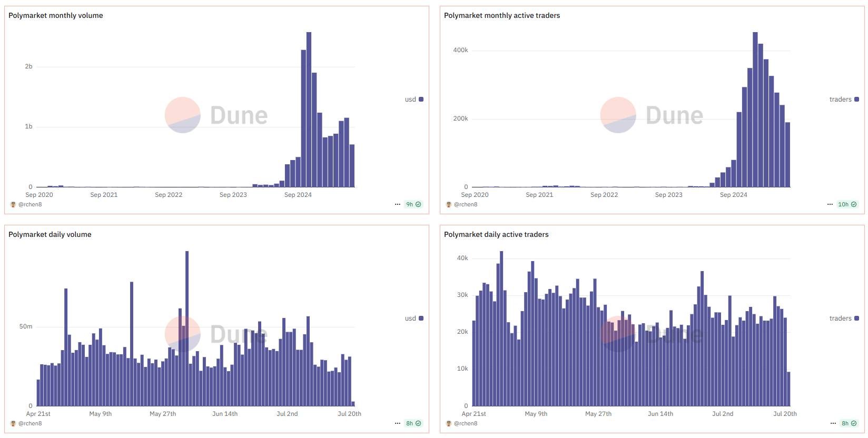
Task: Click the 10h refresh status check icon
Action: pyautogui.click(x=854, y=204)
